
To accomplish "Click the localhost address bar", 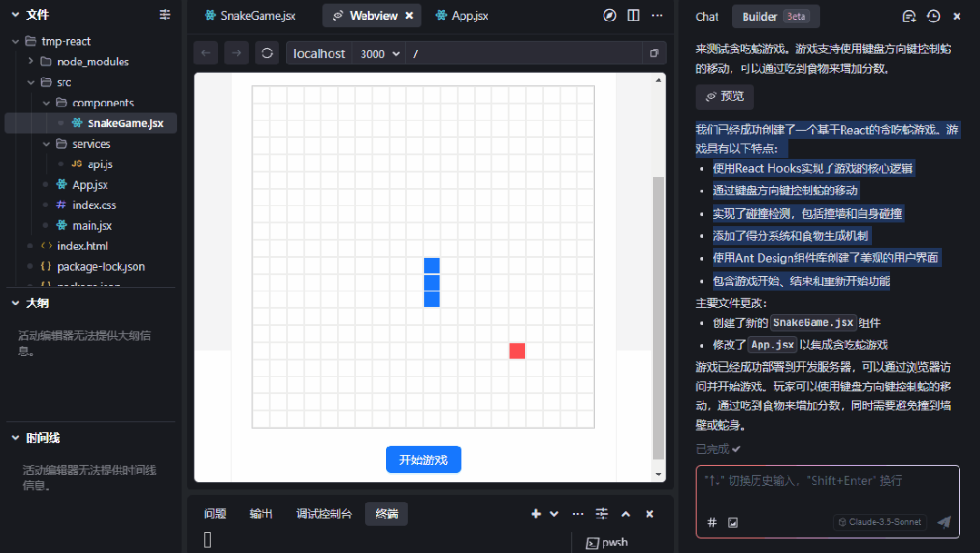I will pyautogui.click(x=318, y=53).
